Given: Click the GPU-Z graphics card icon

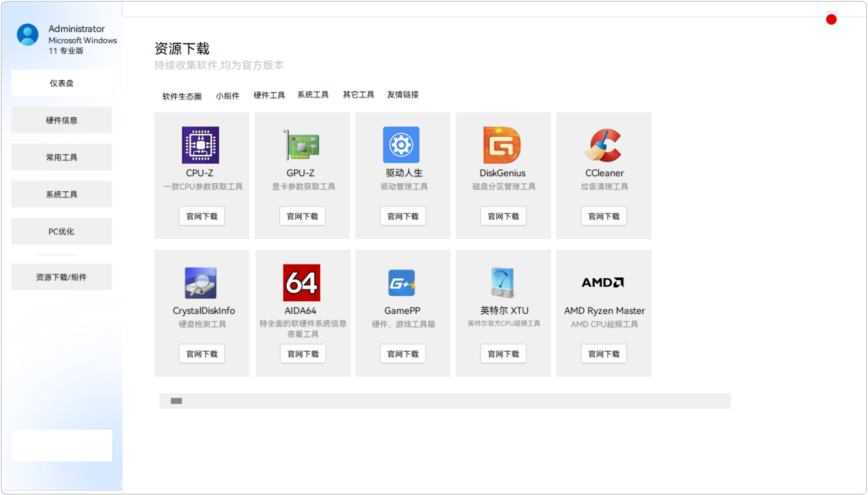Looking at the screenshot, I should click(301, 145).
